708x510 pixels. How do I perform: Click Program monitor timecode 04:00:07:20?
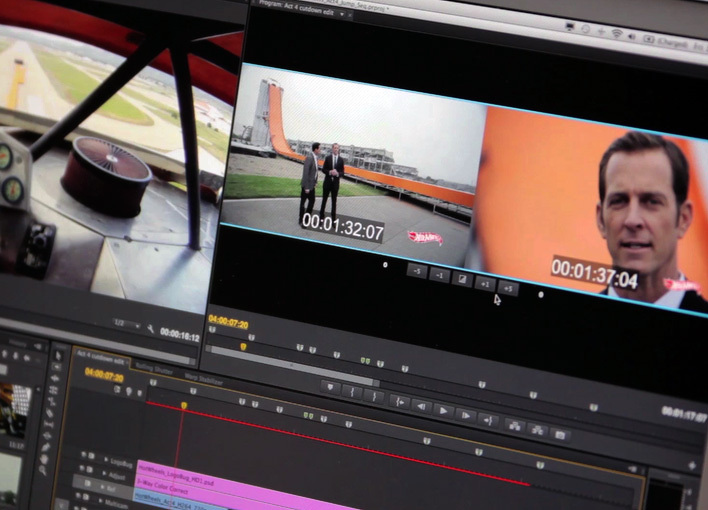tap(228, 322)
